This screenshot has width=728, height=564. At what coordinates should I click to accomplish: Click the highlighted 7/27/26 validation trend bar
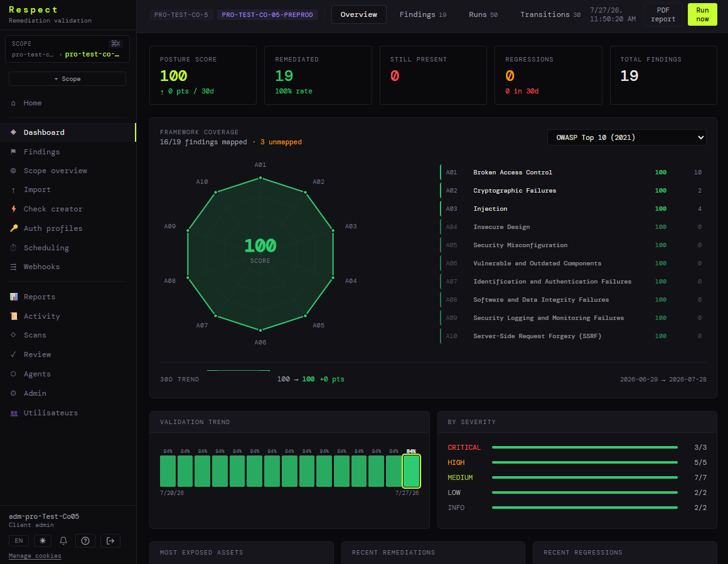tap(411, 471)
